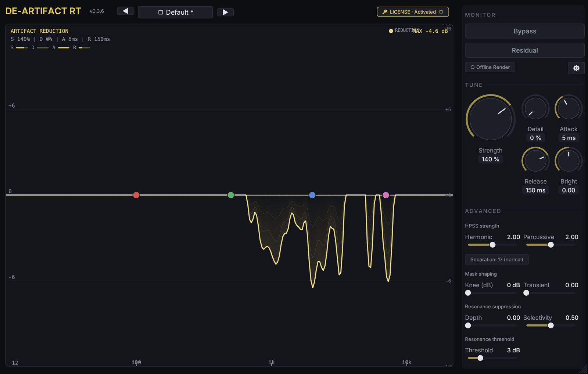Click the Harmonic slider handle
Image resolution: width=588 pixels, height=374 pixels.
click(492, 245)
